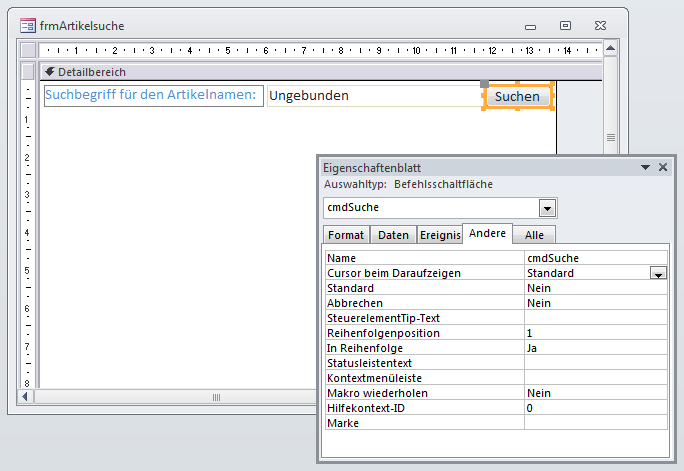
Task: Minimize the frmArtikelsuche window
Action: point(530,27)
